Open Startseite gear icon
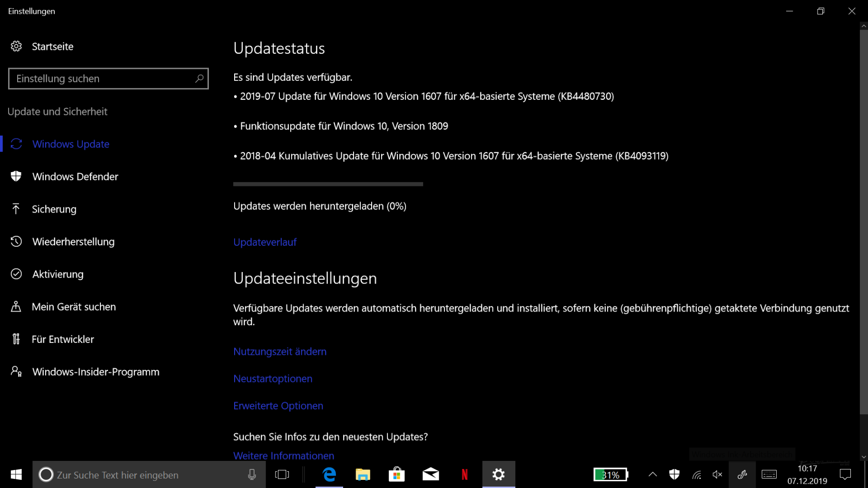 (x=16, y=46)
